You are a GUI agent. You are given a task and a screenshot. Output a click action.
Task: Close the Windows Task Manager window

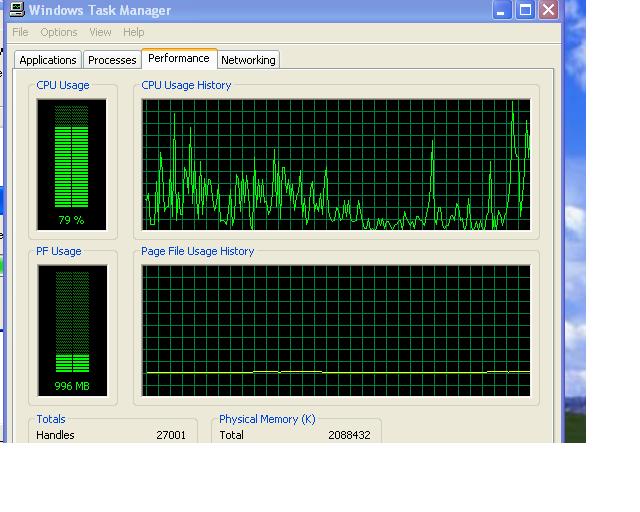coord(548,10)
